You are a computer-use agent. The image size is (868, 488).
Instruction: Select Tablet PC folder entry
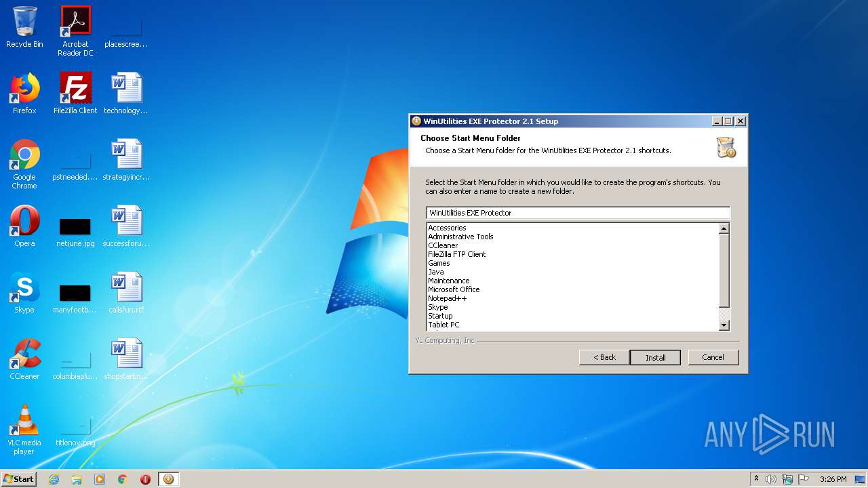443,325
